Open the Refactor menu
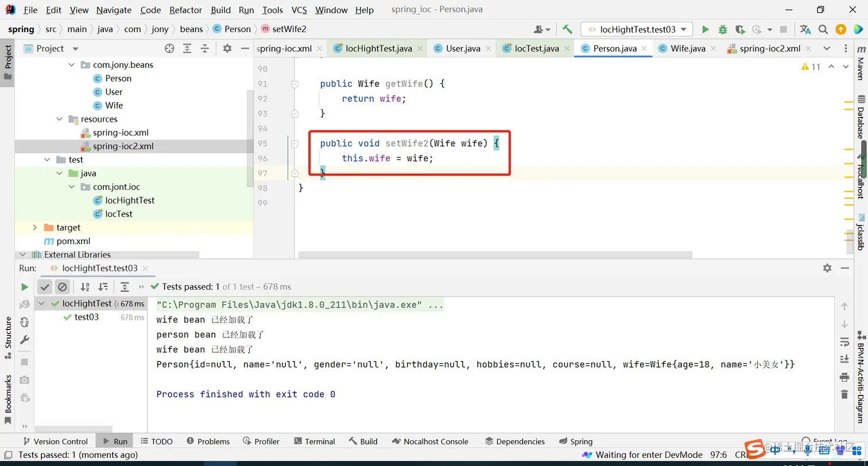This screenshot has height=466, width=868. [186, 10]
